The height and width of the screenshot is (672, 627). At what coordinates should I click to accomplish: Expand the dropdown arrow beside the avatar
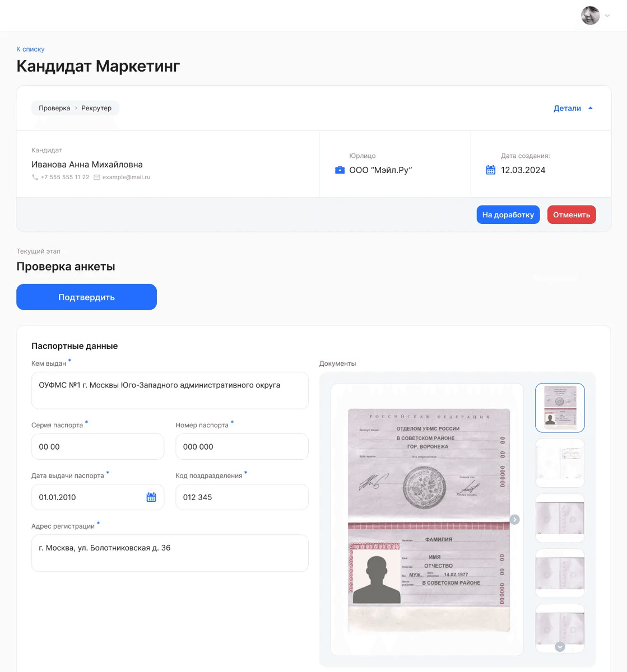click(x=607, y=16)
